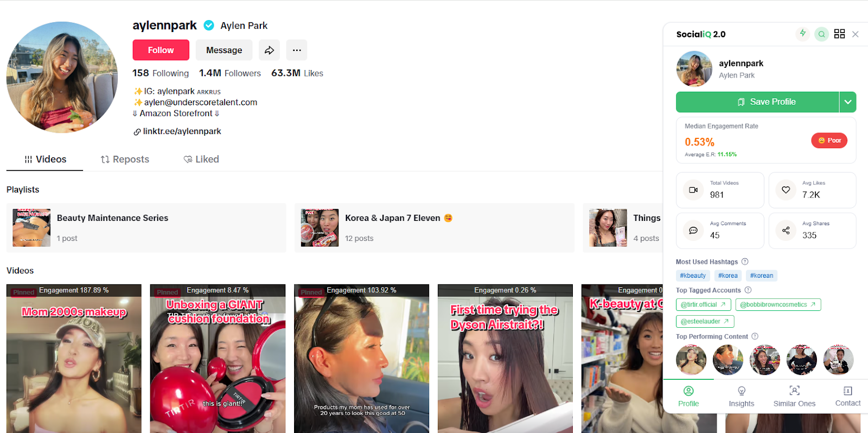Click the Total Videos camera icon
This screenshot has height=433, width=868.
tap(693, 190)
